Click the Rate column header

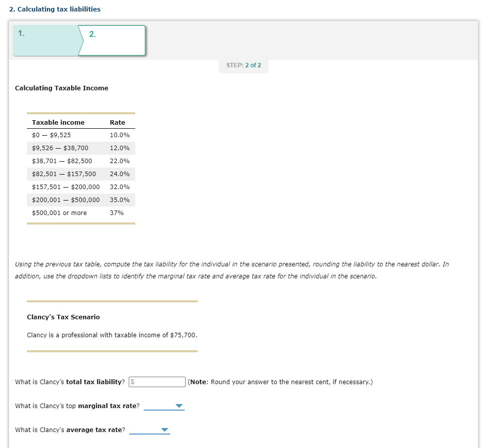point(117,122)
